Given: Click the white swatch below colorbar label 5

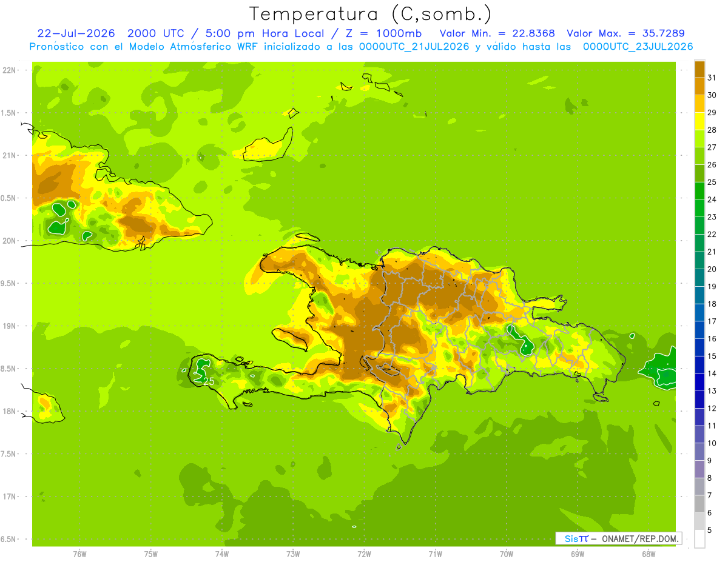Looking at the screenshot, I should click(x=699, y=539).
